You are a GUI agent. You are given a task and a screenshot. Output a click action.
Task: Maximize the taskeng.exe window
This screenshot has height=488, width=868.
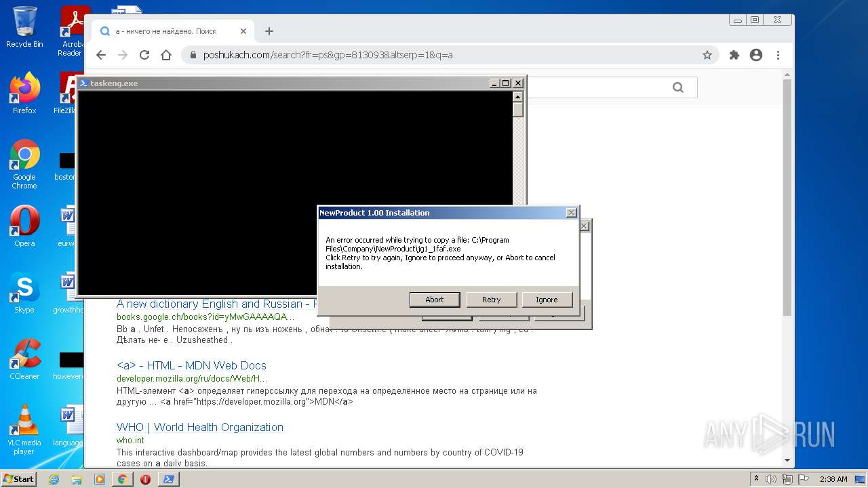tap(505, 83)
